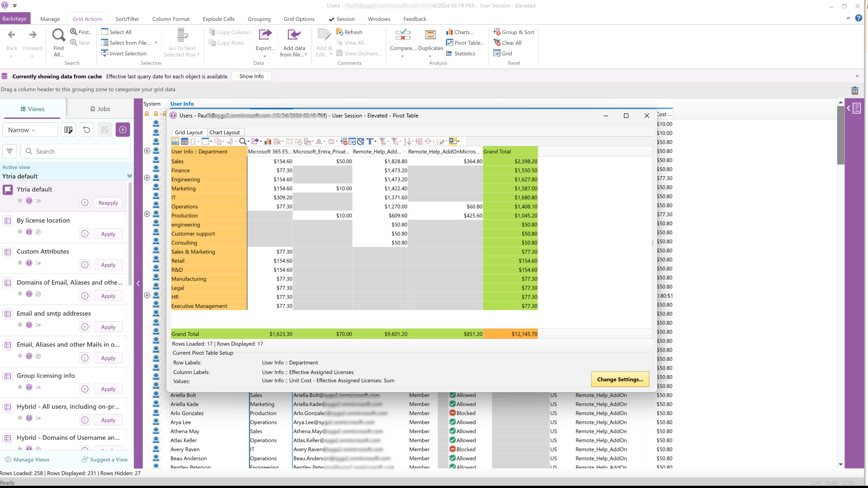Switch to the Chart Layout tab
This screenshot has width=868, height=488.
click(224, 132)
